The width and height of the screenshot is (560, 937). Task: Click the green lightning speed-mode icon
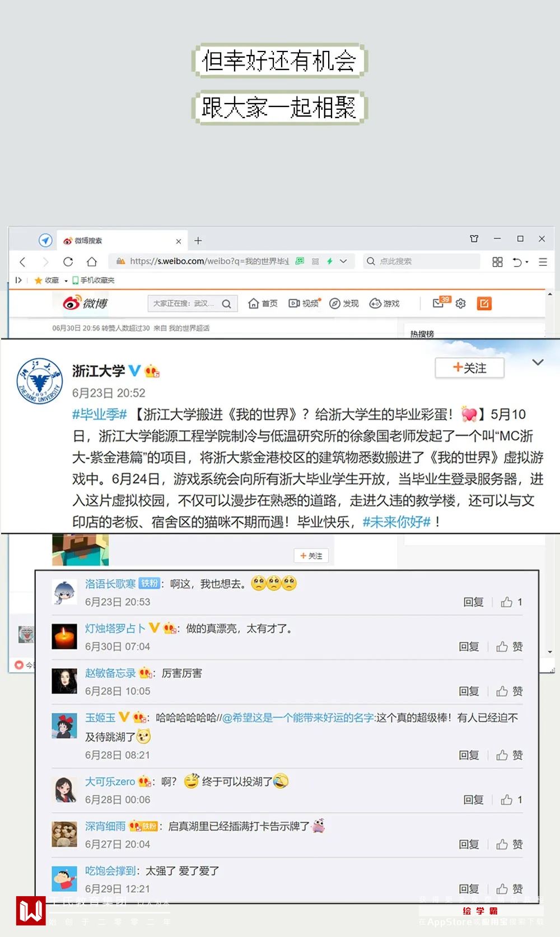coord(330,261)
